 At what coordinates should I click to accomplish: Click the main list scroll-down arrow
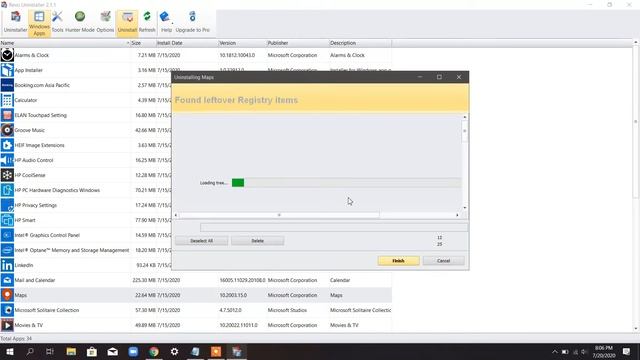[636, 329]
